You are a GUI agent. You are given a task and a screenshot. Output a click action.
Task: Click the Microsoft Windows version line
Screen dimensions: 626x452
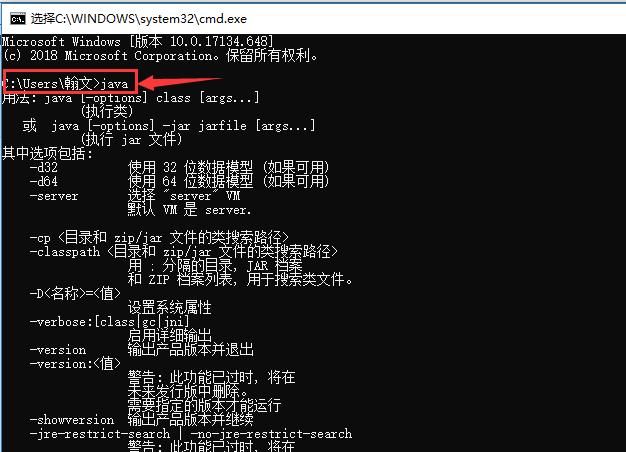tap(138, 42)
